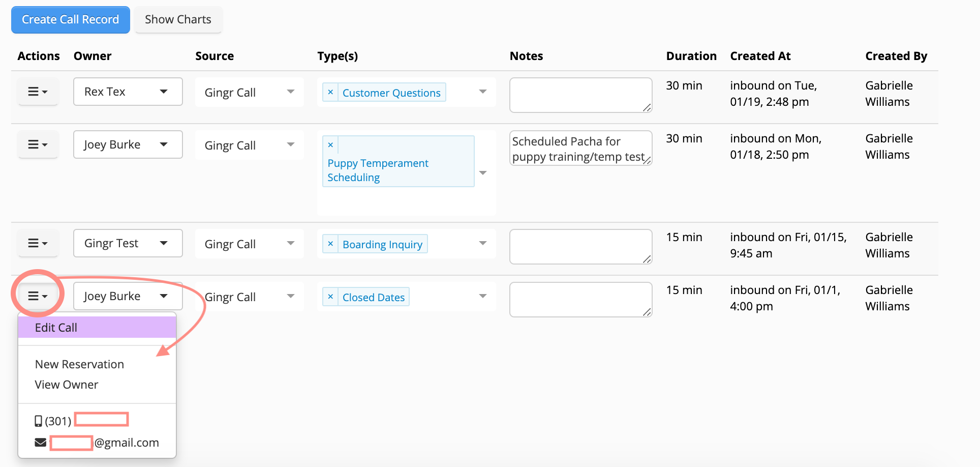Open Joey Burke owner dropdown in Closed Dates row

(128, 296)
